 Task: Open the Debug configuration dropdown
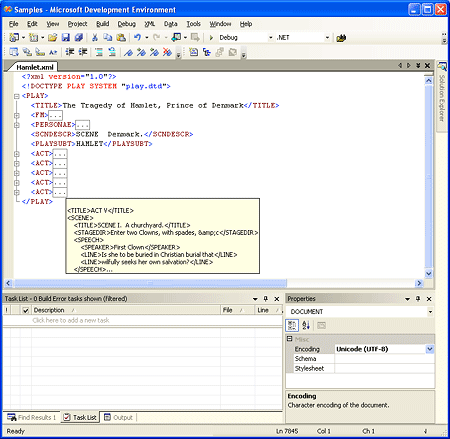(x=271, y=38)
